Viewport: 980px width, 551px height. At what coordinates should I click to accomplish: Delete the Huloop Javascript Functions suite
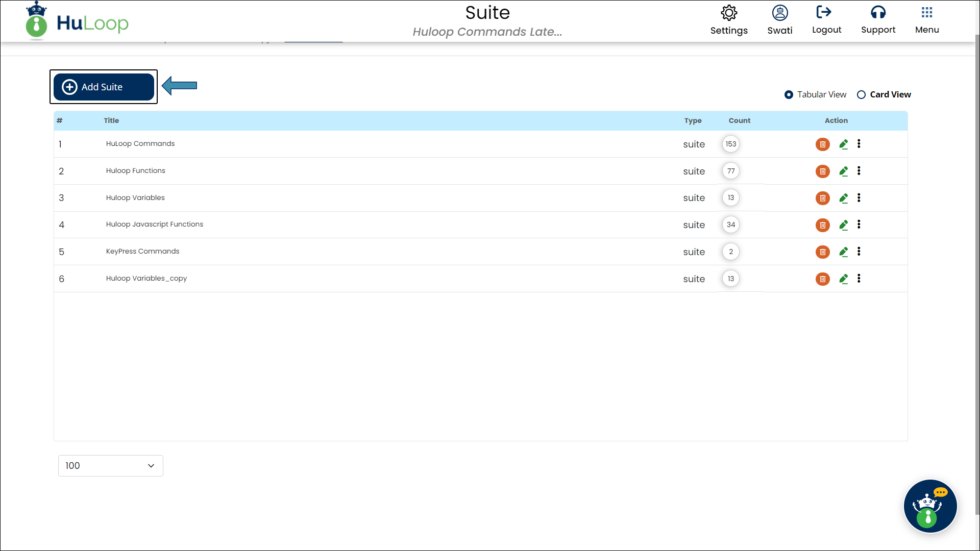822,225
